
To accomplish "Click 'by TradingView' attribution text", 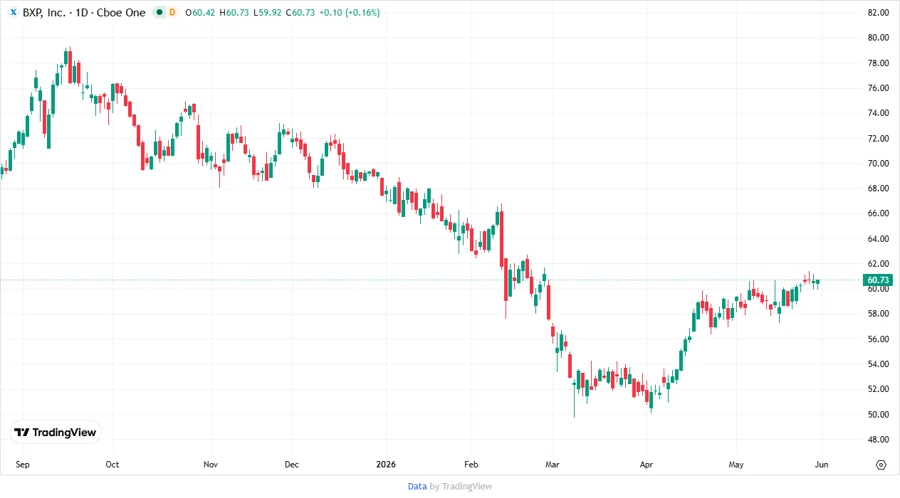I will tap(461, 486).
